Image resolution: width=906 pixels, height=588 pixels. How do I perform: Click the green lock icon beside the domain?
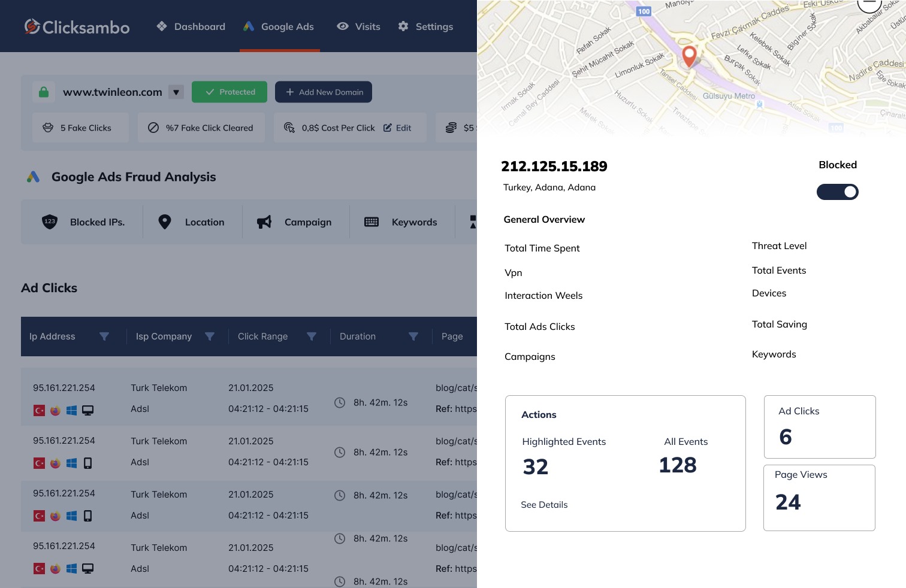[44, 92]
